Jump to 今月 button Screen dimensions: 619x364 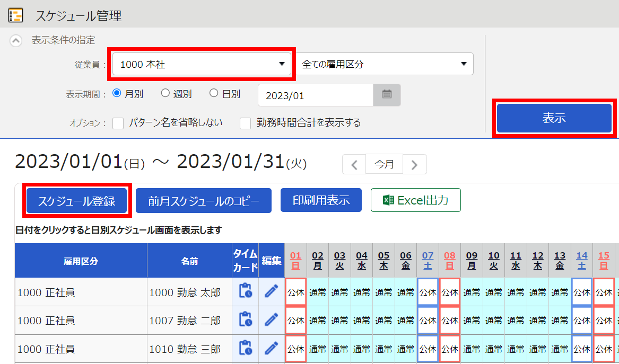(x=384, y=164)
